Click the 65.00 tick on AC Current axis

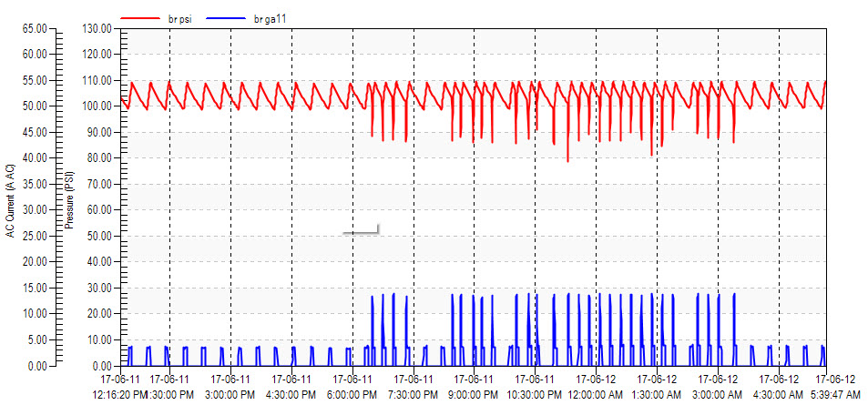tap(35, 29)
